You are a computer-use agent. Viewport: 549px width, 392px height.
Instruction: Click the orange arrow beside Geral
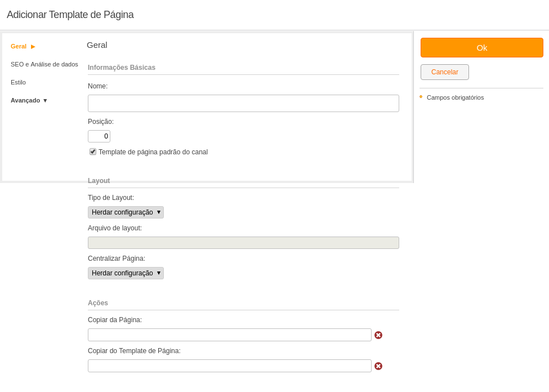[33, 47]
